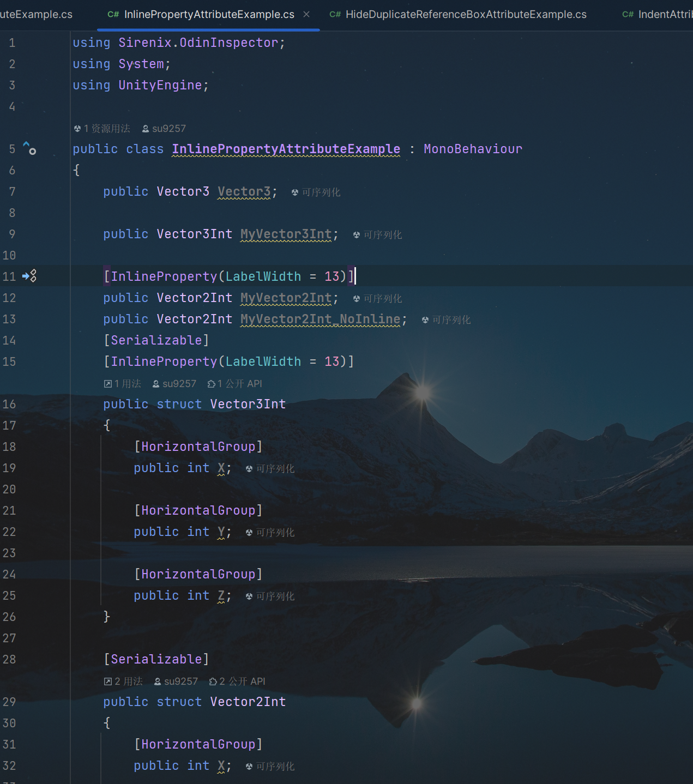Close the InlinePropertyAttributeExample.cs tab
This screenshot has width=693, height=784.
click(306, 14)
